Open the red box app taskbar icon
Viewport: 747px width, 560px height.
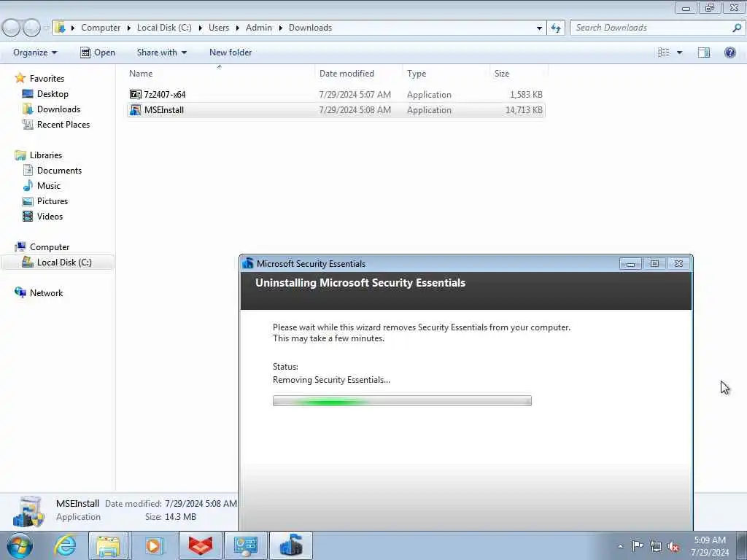[x=200, y=545]
